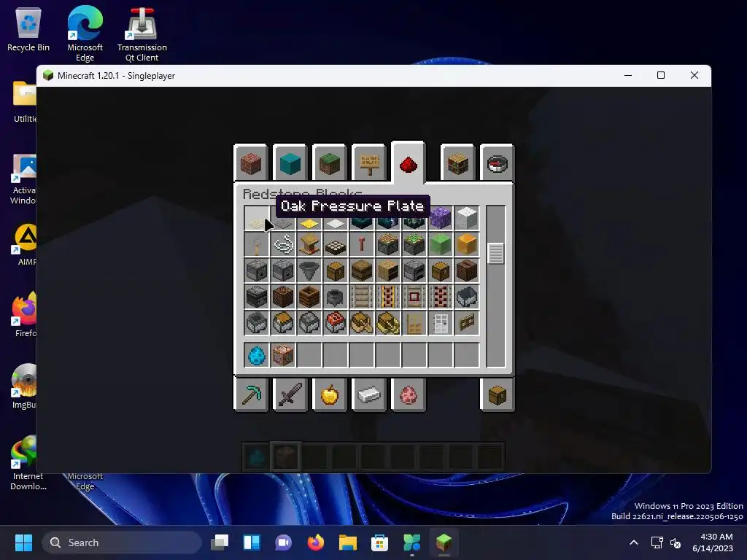Open Task View from taskbar
747x560 pixels.
(x=220, y=542)
